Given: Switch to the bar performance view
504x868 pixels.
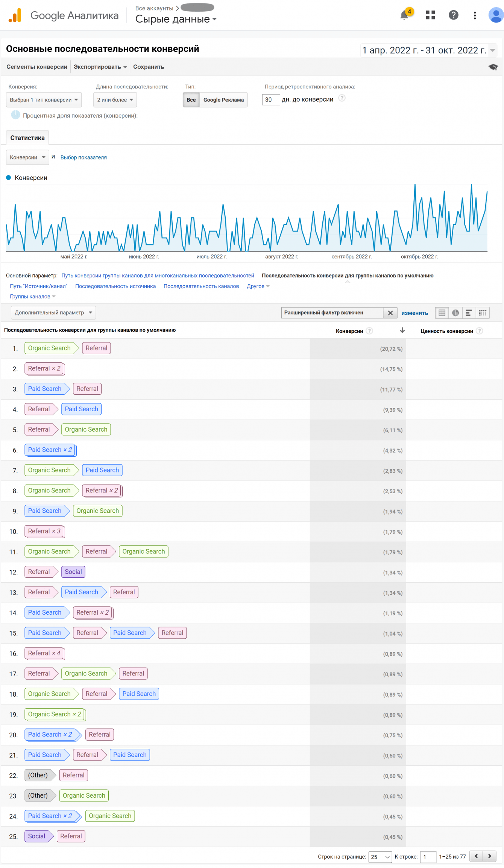Looking at the screenshot, I should [469, 313].
